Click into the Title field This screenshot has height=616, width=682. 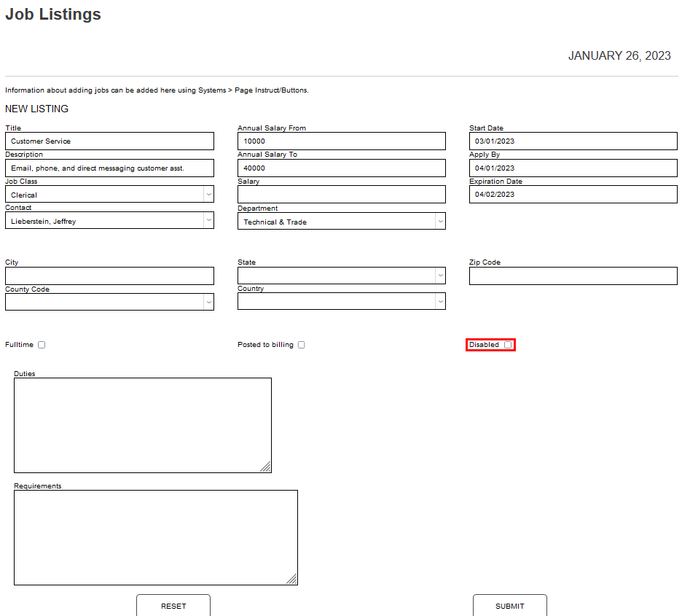coord(109,141)
